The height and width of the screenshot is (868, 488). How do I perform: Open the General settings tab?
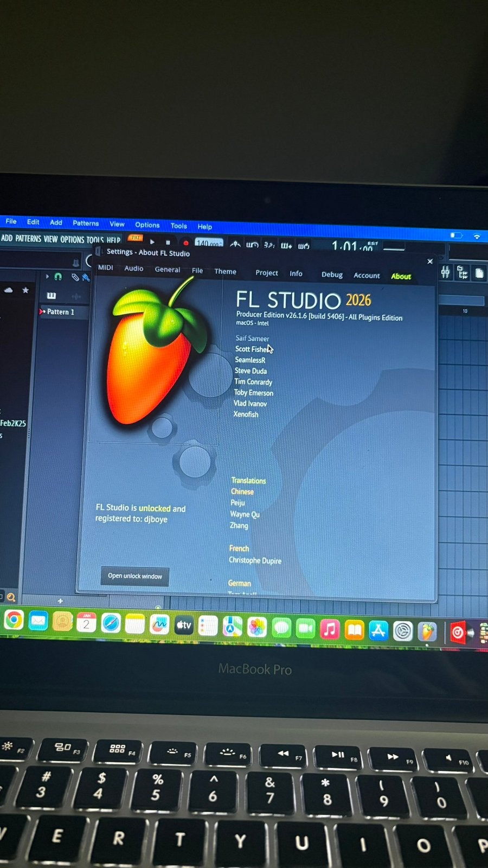(x=168, y=270)
